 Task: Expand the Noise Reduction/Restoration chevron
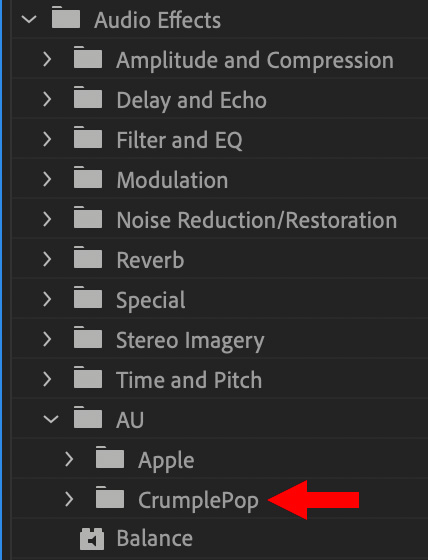(x=47, y=219)
